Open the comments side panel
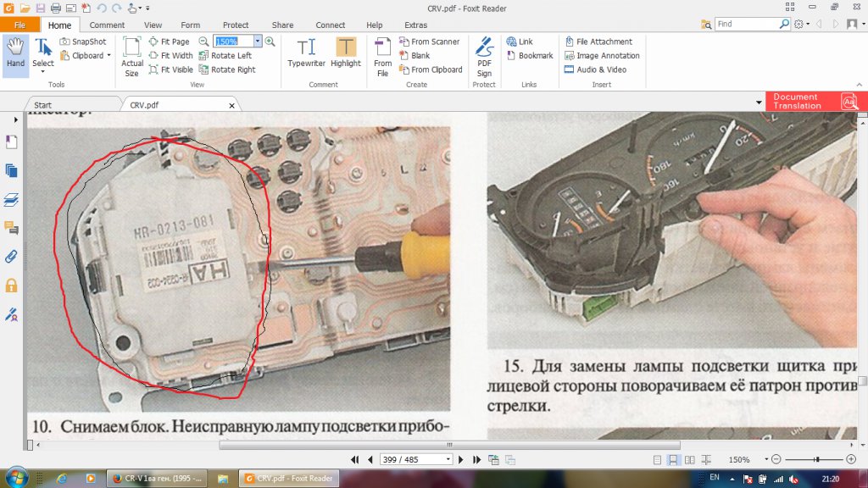The image size is (868, 488). 11,227
